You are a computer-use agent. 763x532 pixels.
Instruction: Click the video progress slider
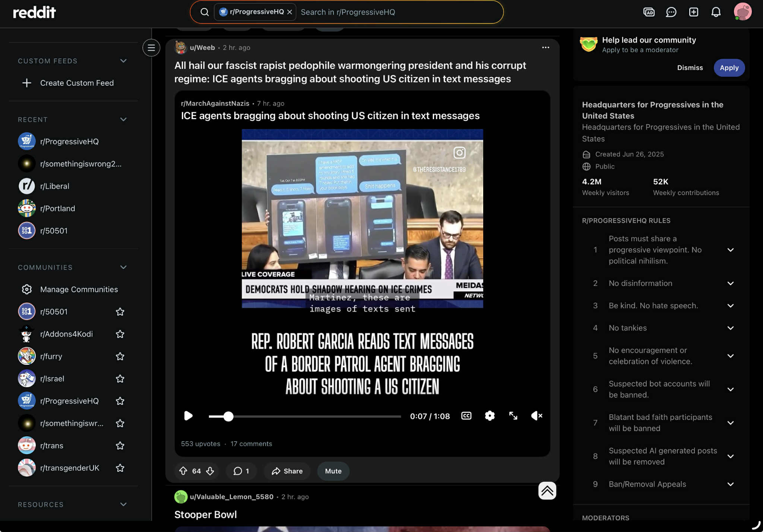304,416
